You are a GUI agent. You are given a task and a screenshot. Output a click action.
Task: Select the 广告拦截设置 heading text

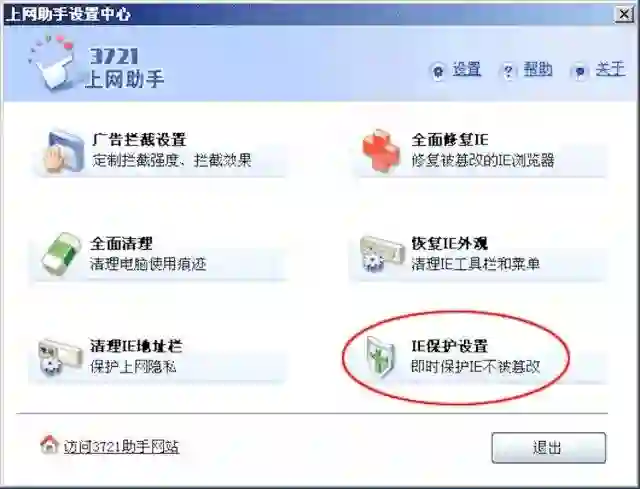[139, 140]
